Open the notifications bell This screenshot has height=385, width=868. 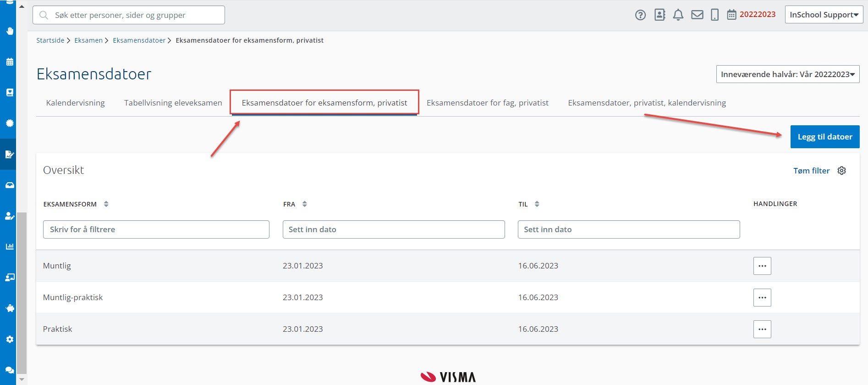pos(678,15)
